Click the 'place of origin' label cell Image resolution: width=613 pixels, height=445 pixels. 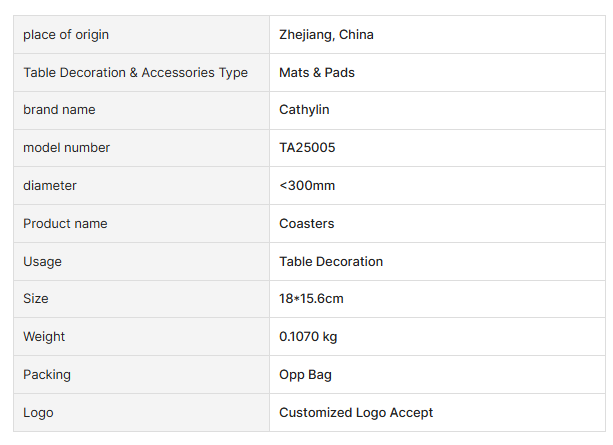[x=66, y=35]
